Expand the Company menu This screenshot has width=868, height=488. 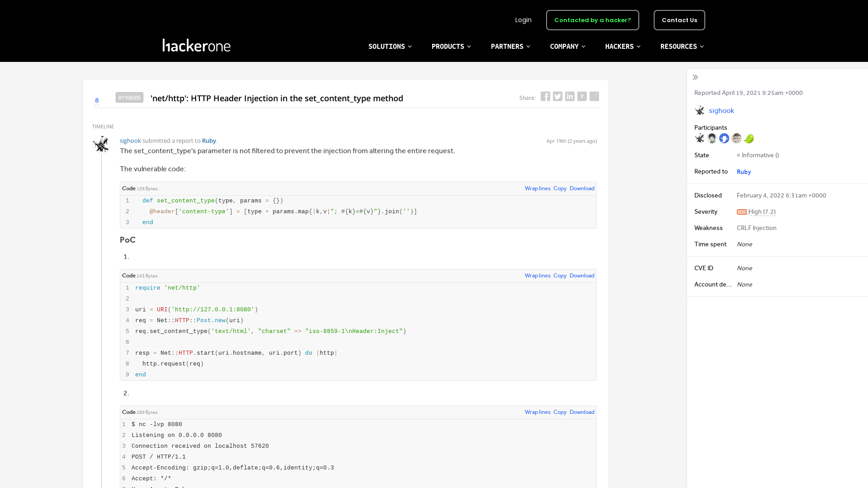pyautogui.click(x=568, y=47)
